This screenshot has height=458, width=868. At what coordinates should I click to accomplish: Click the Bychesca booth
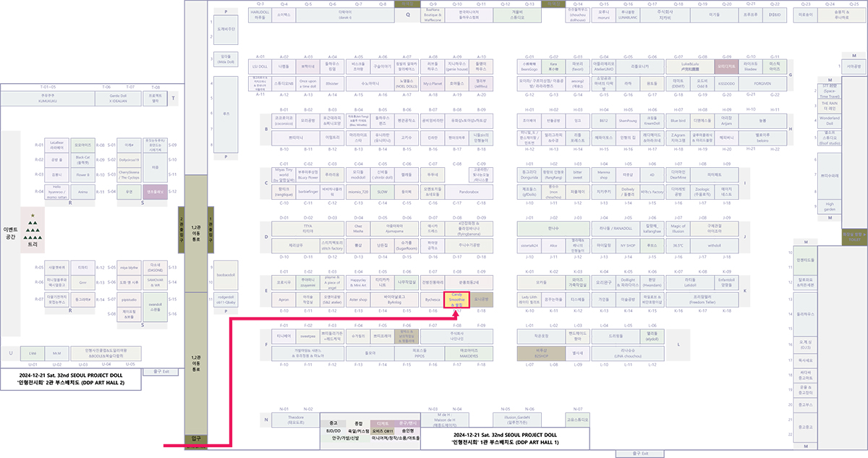(433, 299)
